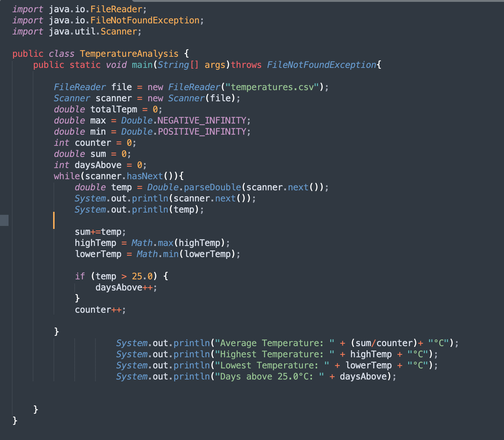Click the "Highest Temperature: " string

point(275,354)
